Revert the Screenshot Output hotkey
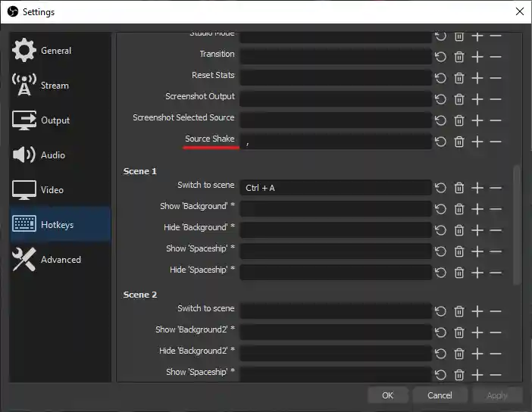The image size is (532, 412). [440, 99]
